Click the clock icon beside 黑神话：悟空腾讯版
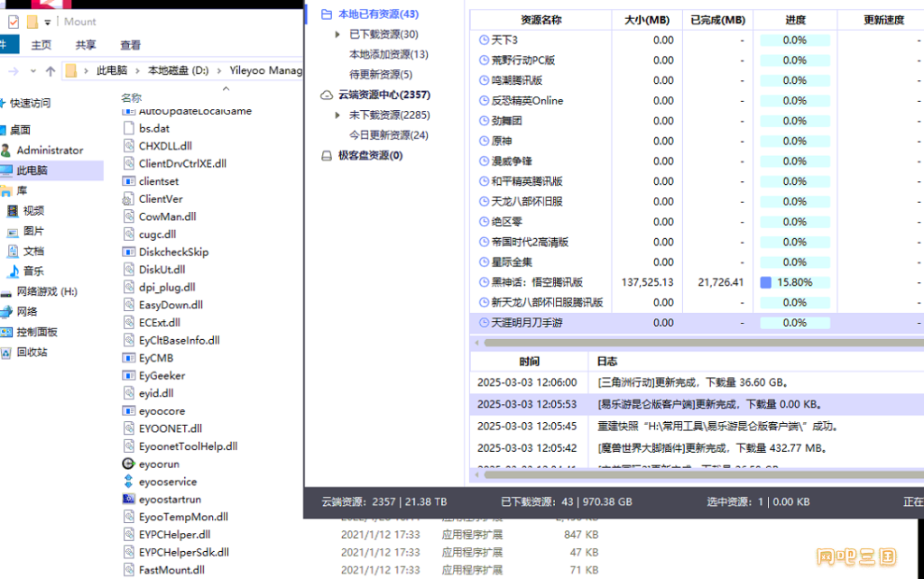The image size is (924, 579). click(484, 282)
